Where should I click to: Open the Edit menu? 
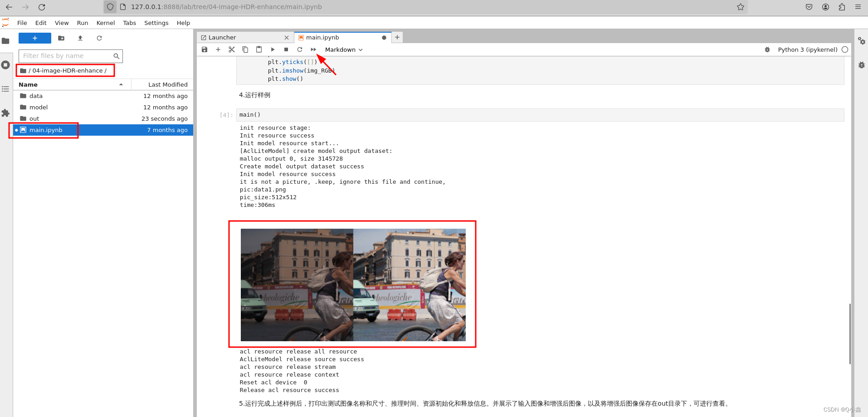(x=41, y=23)
